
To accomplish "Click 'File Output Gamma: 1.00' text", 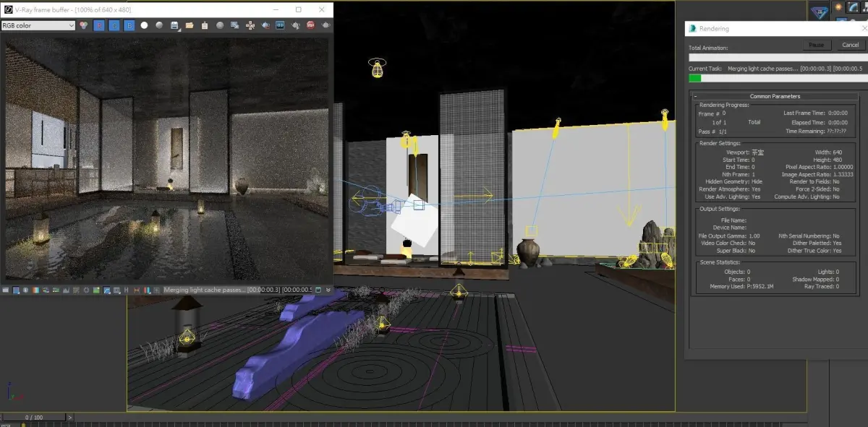I will [x=729, y=236].
